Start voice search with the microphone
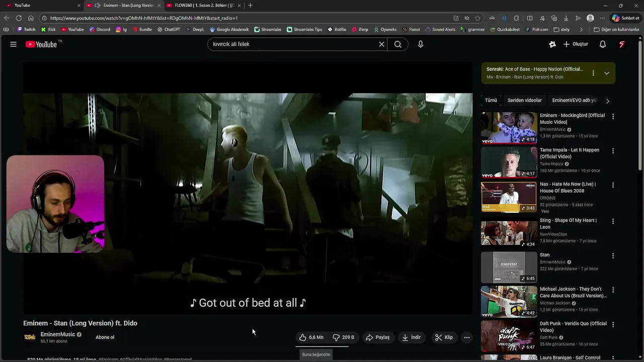This screenshot has height=362, width=644. click(x=421, y=44)
